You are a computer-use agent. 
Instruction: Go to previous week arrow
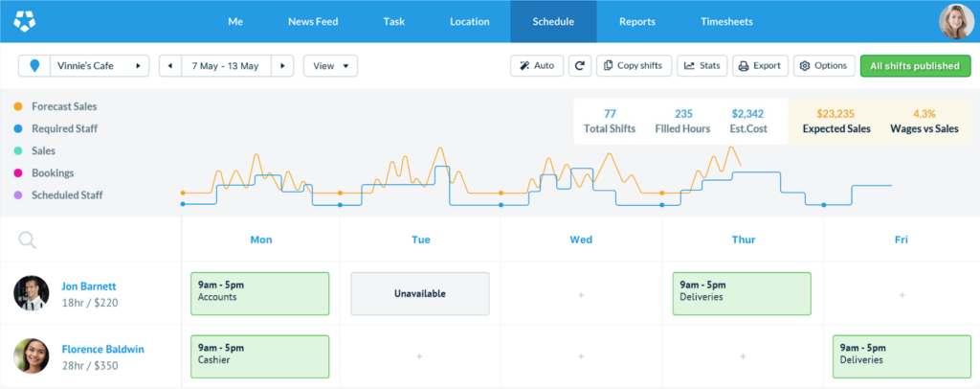(170, 66)
